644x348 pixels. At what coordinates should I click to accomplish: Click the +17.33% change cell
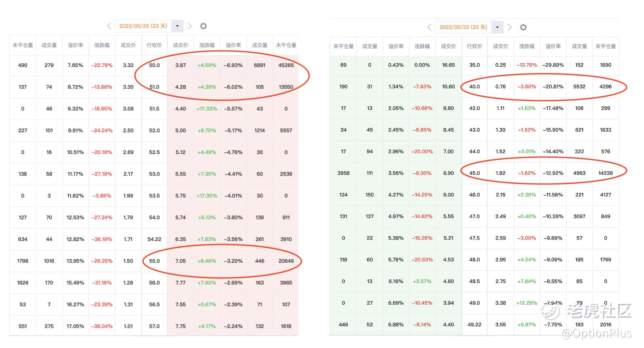(207, 109)
